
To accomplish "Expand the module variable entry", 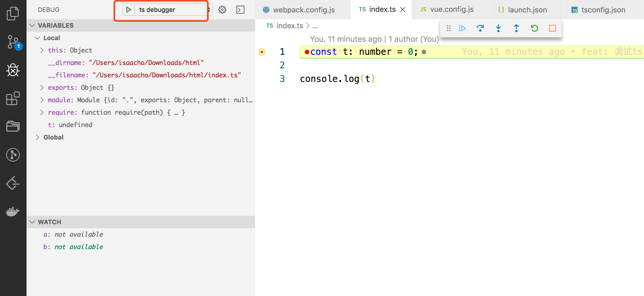I will tap(42, 100).
